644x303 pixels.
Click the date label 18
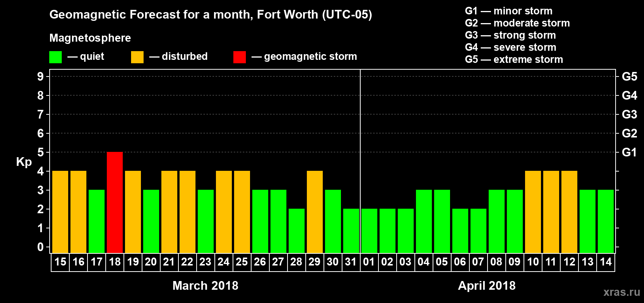(115, 262)
